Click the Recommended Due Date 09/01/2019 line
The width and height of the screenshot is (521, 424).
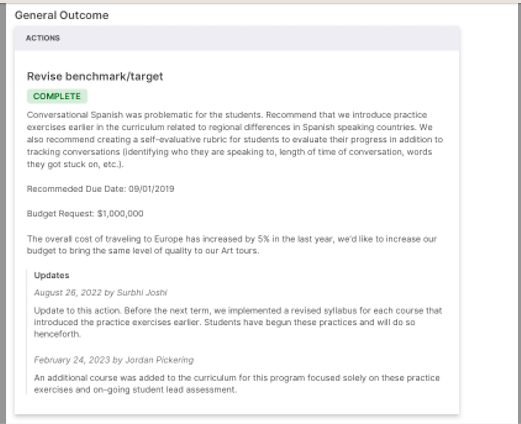[100, 189]
